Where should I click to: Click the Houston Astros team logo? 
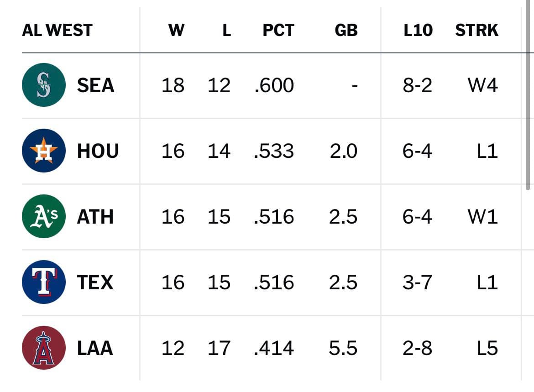point(44,151)
